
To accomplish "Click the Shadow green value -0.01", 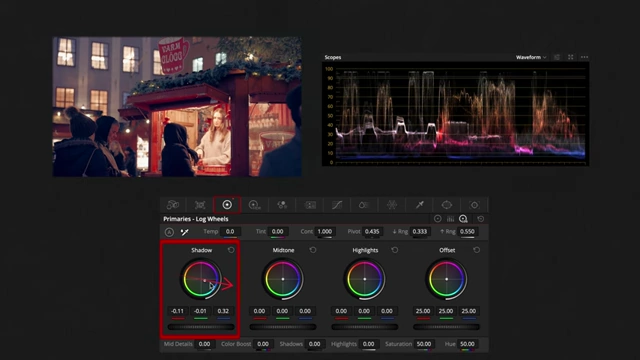I will pyautogui.click(x=200, y=311).
